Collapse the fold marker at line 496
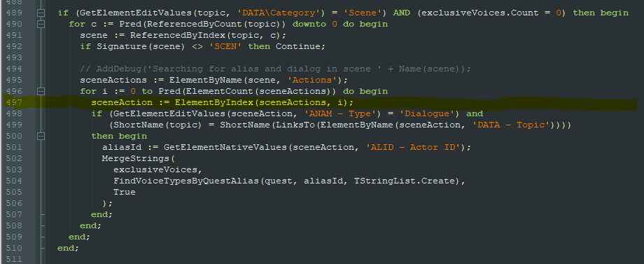Image resolution: width=644 pixels, height=264 pixels. pos(41,91)
